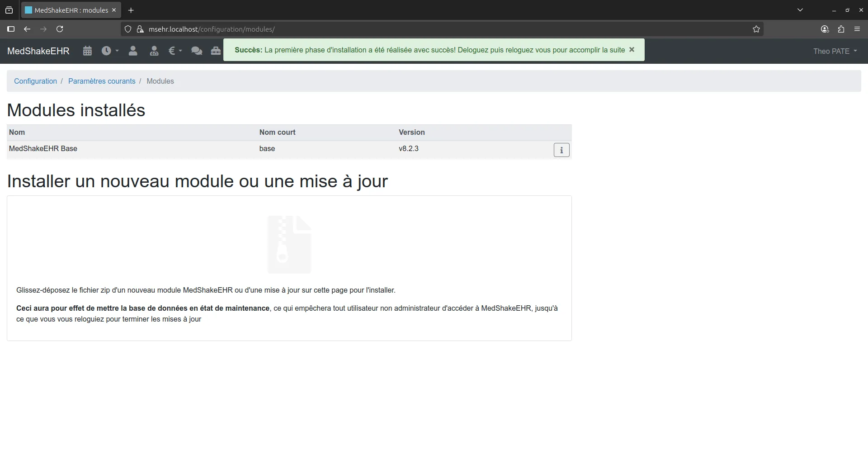868x474 pixels.
Task: Click the toolbox icon in the navbar
Action: tap(216, 51)
